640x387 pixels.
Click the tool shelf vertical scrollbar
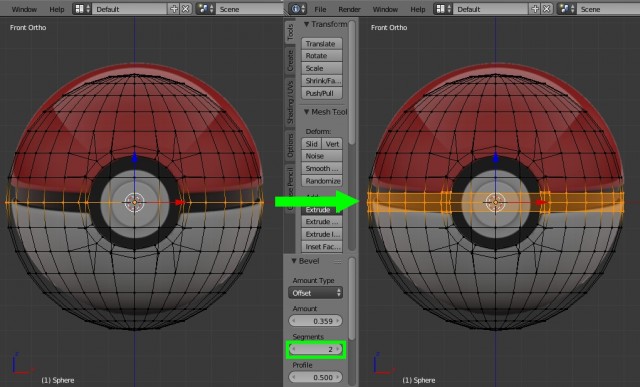coord(351,82)
